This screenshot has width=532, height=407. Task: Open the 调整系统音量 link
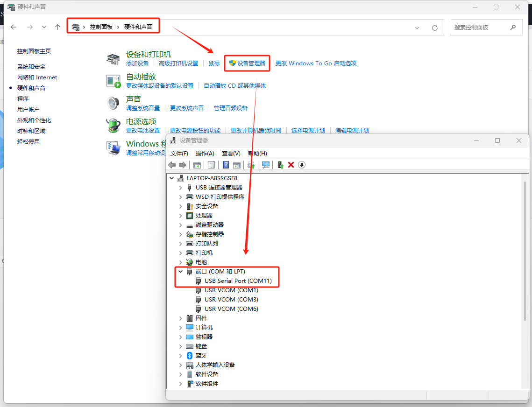[143, 108]
